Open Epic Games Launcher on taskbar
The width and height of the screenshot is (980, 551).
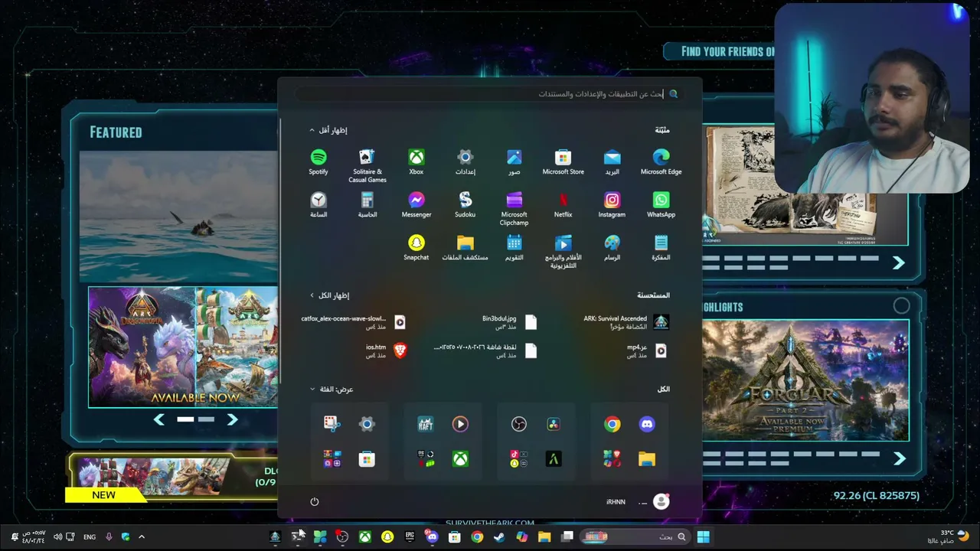[x=410, y=536]
